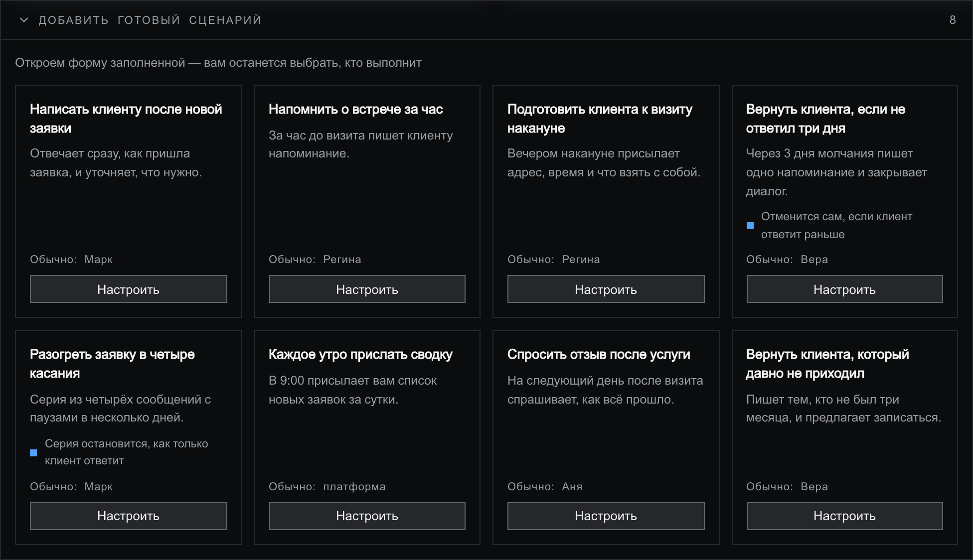Click «Настроить» for «Каждое утро прислать сводку»
Image resolution: width=973 pixels, height=560 pixels.
367,516
